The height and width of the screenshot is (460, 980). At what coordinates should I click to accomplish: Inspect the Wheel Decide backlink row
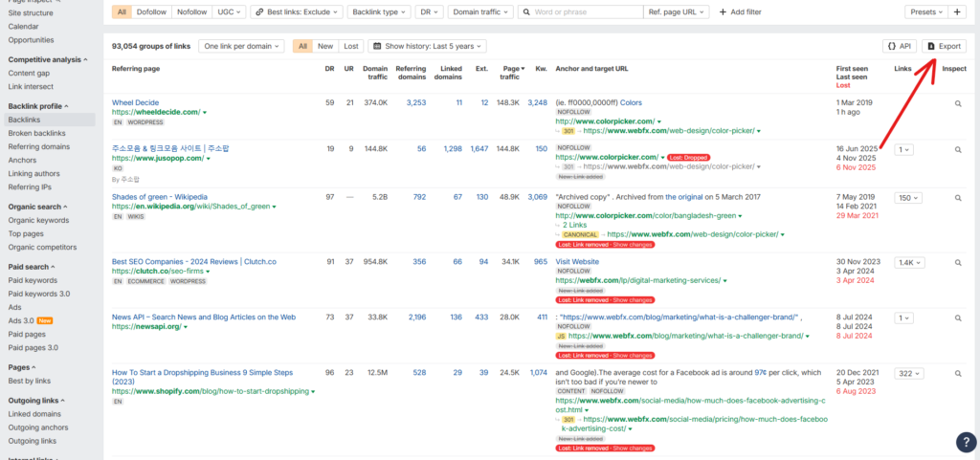(x=957, y=103)
